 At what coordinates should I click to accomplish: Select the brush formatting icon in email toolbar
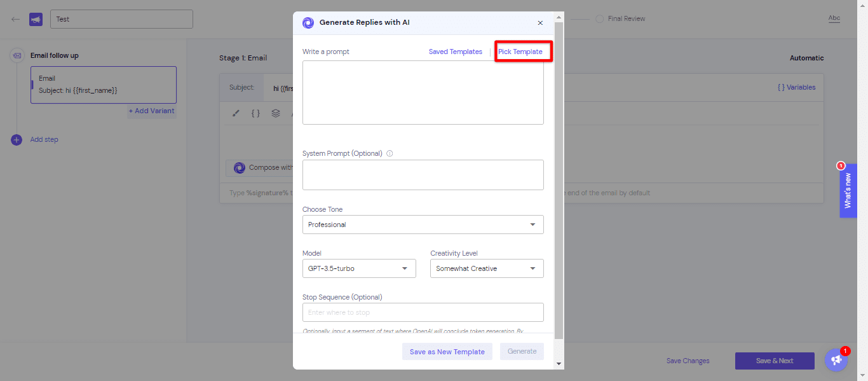[x=236, y=113]
